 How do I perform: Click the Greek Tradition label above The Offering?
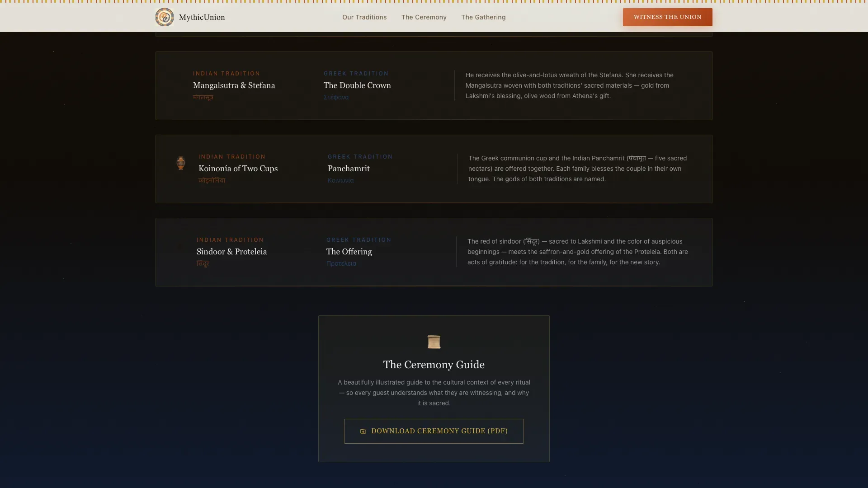[359, 240]
